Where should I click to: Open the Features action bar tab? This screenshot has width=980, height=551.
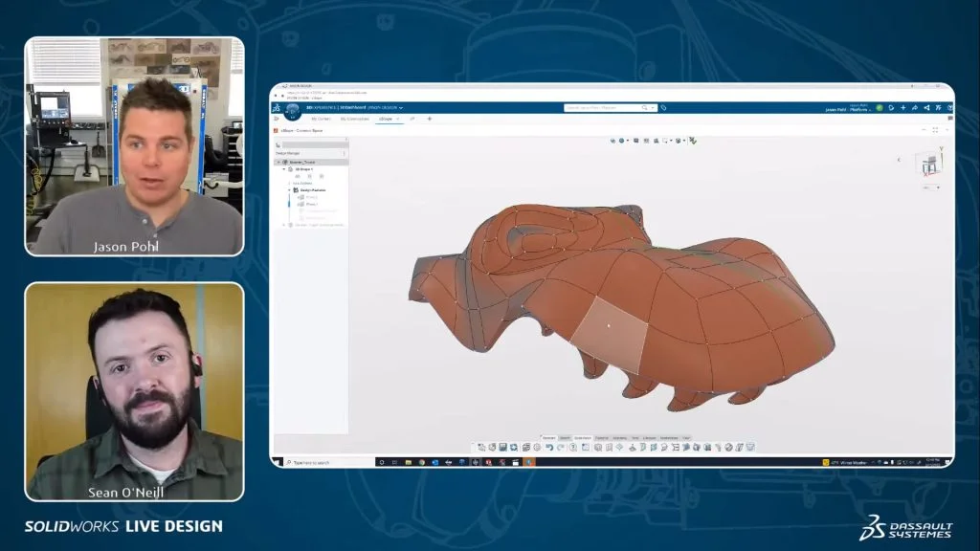pyautogui.click(x=602, y=438)
